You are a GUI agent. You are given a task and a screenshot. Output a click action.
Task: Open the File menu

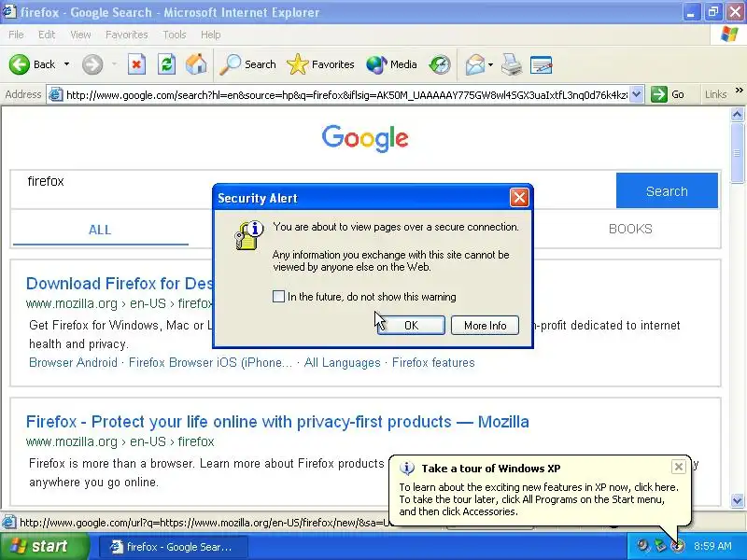click(16, 35)
